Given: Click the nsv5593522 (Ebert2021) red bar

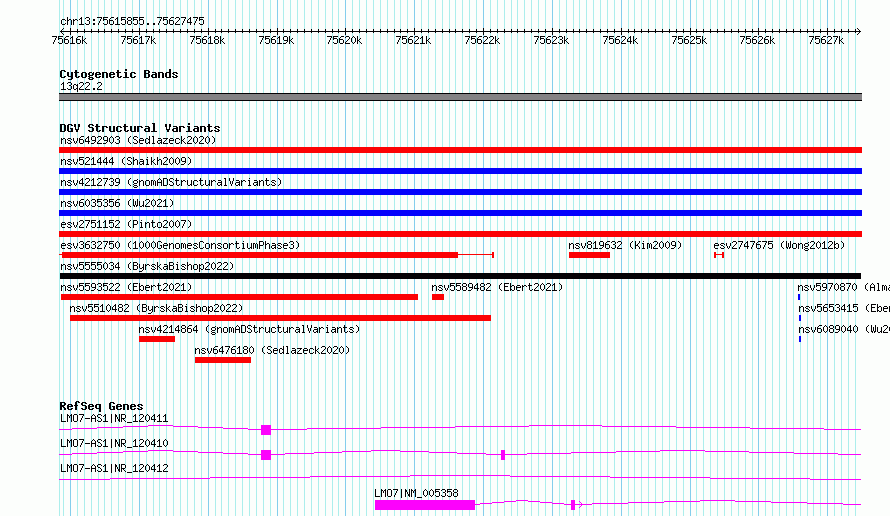Looking at the screenshot, I should (x=239, y=297).
